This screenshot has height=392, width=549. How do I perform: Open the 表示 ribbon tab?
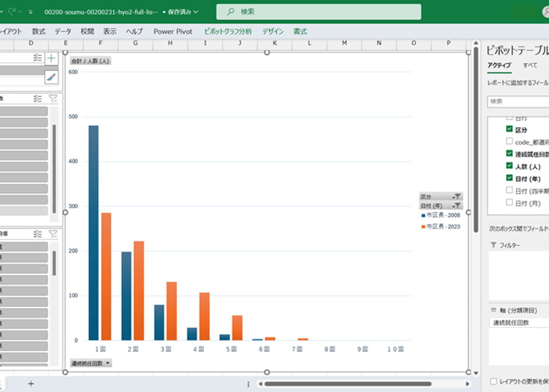(109, 31)
